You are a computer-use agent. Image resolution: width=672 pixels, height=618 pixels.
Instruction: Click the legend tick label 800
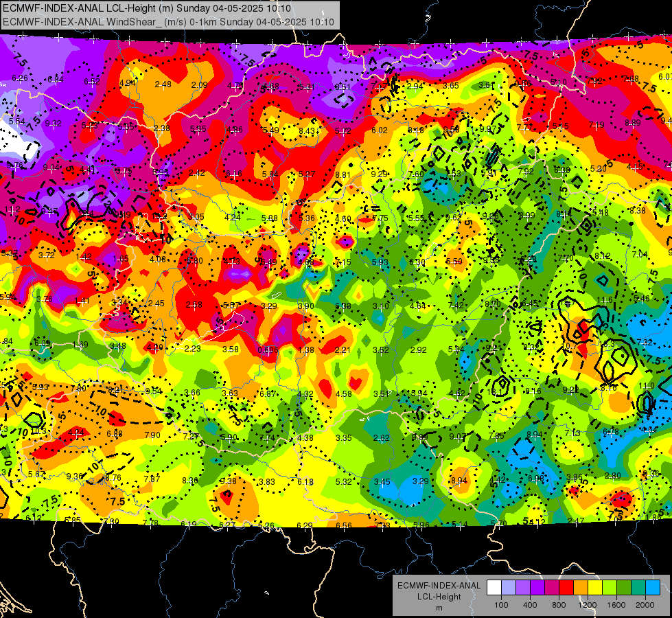pyautogui.click(x=559, y=605)
